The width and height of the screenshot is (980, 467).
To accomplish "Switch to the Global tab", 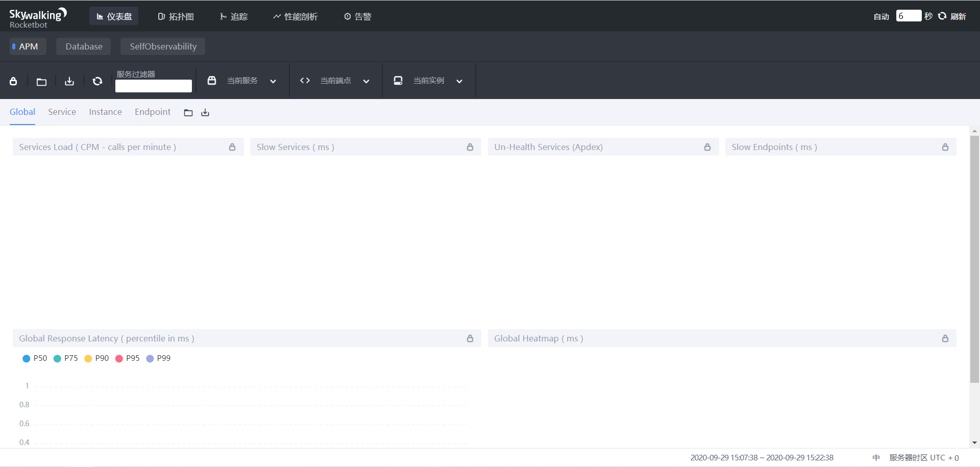I will (22, 112).
